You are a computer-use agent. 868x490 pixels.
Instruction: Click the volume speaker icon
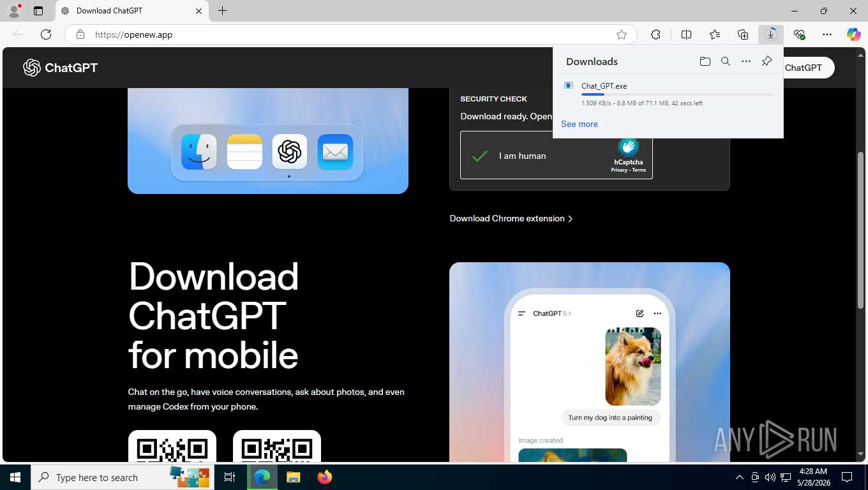pyautogui.click(x=770, y=477)
